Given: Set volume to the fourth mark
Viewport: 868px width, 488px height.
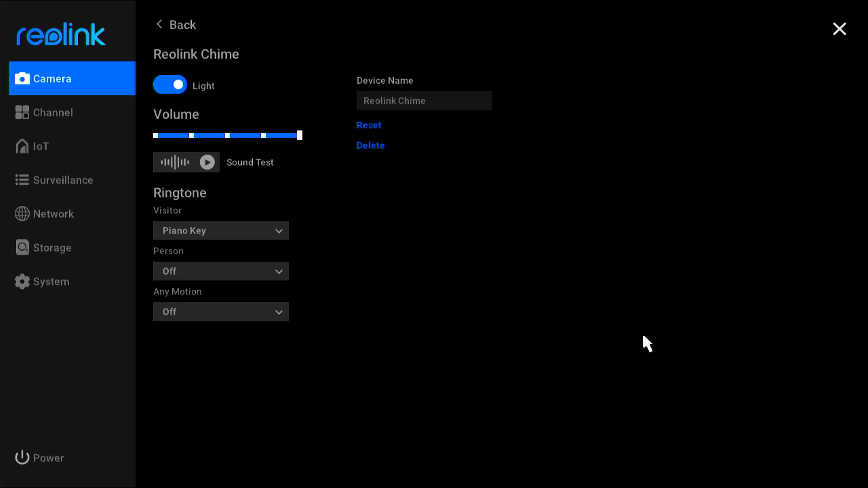Looking at the screenshot, I should [263, 135].
